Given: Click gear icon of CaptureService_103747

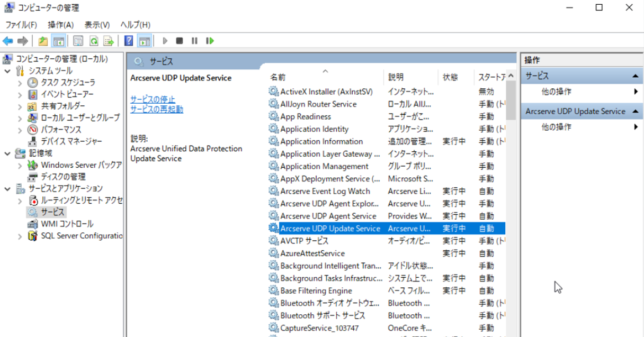Looking at the screenshot, I should pos(273,328).
